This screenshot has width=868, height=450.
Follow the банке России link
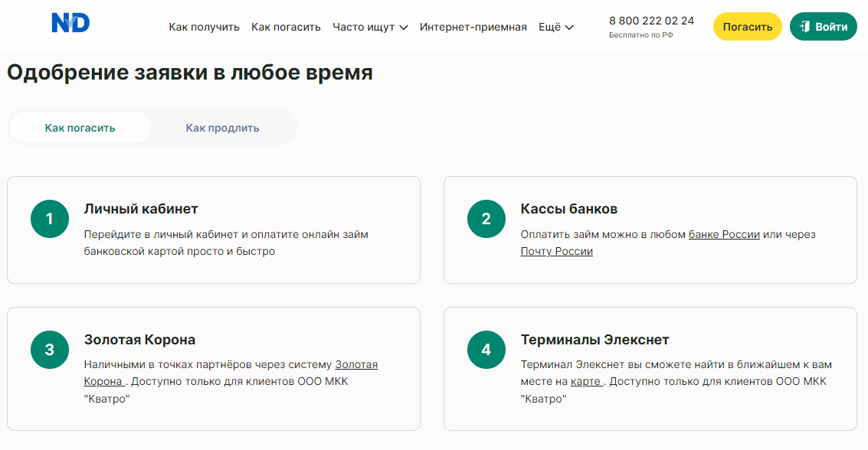coord(724,234)
